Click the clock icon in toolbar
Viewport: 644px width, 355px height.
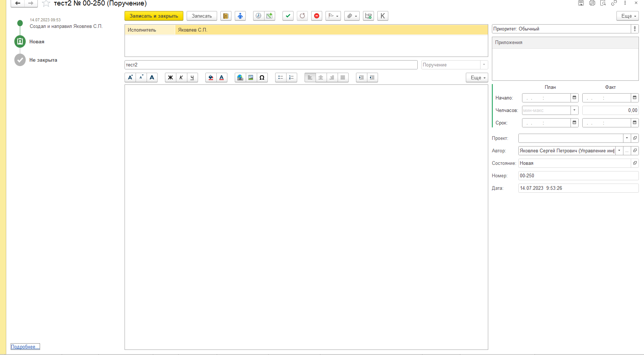(259, 16)
